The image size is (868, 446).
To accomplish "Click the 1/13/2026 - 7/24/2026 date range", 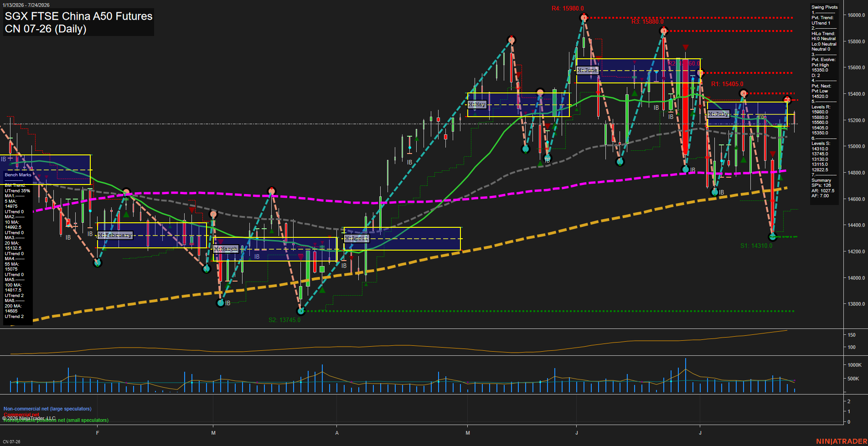I will pyautogui.click(x=26, y=5).
